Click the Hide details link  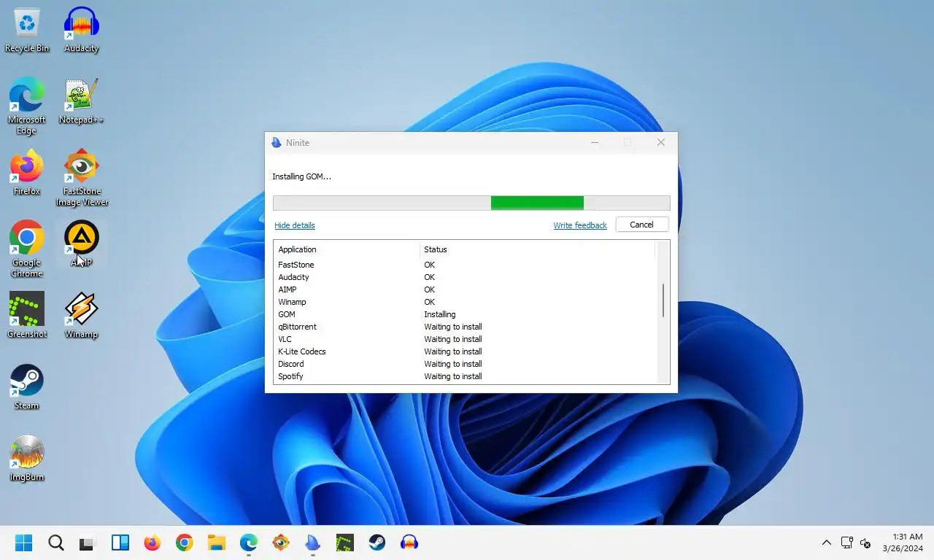tap(295, 225)
